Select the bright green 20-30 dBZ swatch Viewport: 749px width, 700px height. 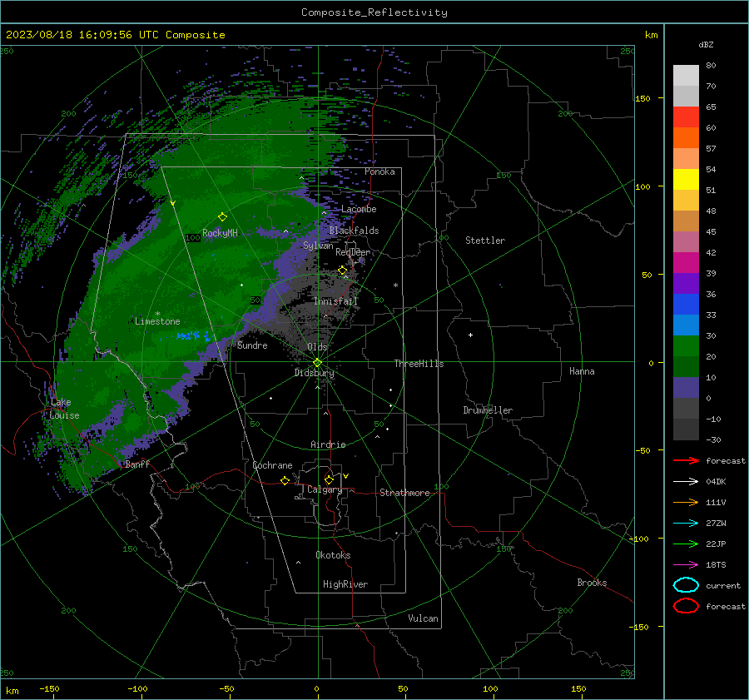[686, 346]
